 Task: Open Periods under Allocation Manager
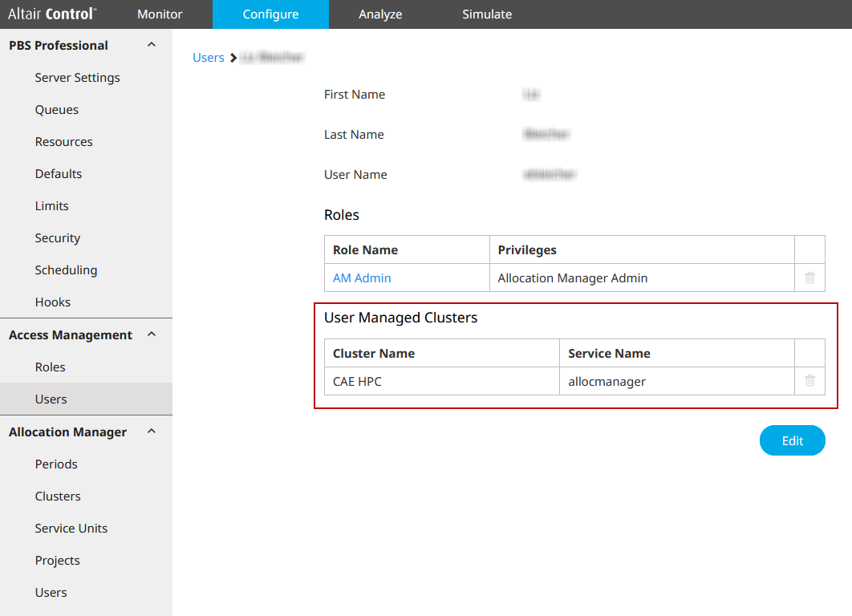coord(56,464)
